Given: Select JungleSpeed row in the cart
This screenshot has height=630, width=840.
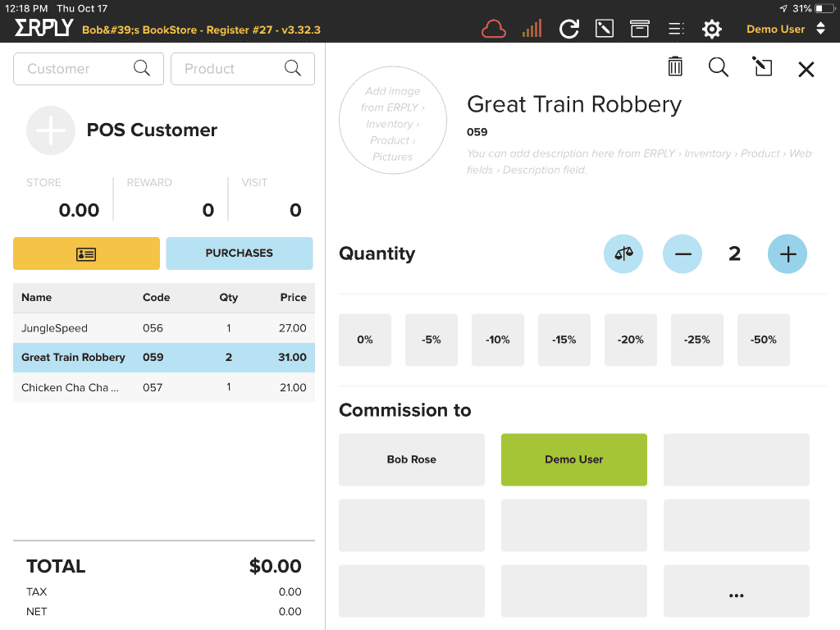Looking at the screenshot, I should [123, 327].
